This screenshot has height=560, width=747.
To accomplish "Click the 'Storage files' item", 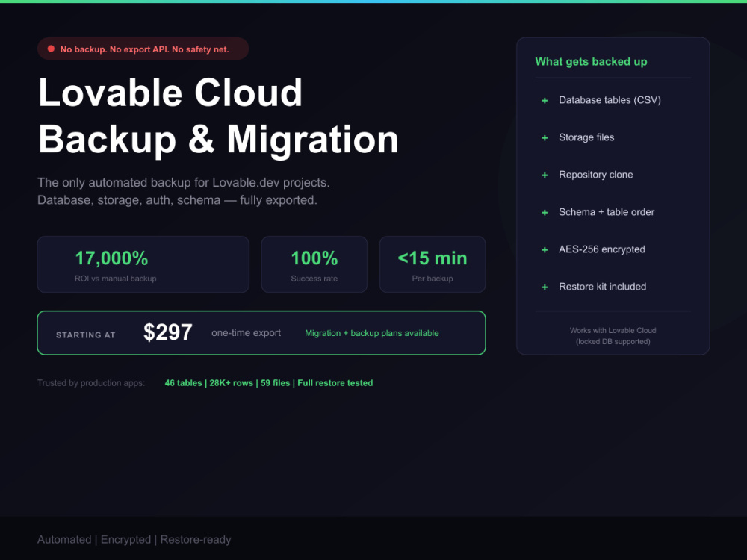I will (586, 137).
